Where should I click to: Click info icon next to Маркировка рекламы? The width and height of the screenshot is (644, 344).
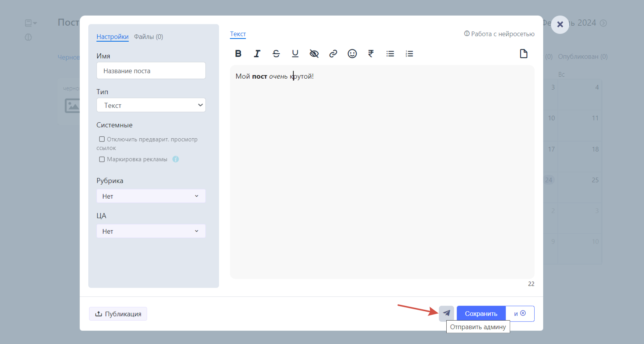[175, 159]
